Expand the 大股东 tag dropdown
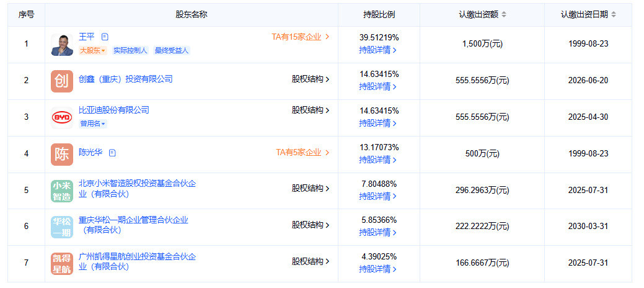Screen dimensions: 644x288 click(93, 51)
